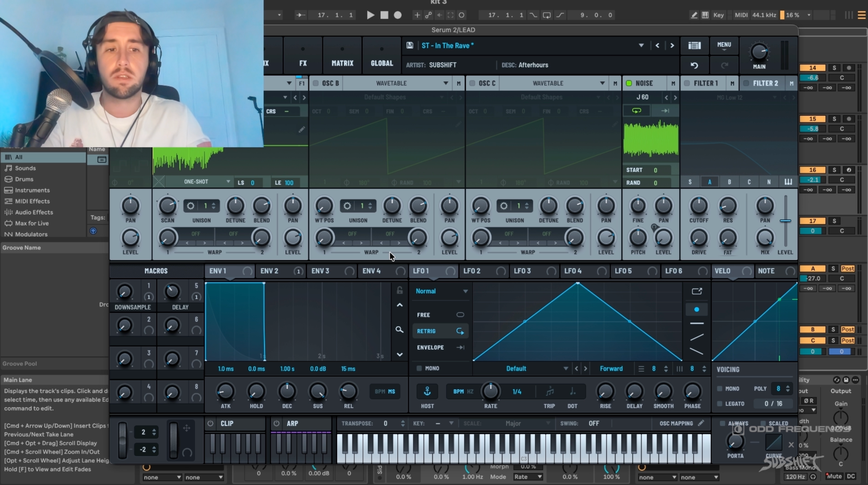Adjust the filter LEVEL vertical slider
Viewport: 868px width, 485px height.
[x=785, y=221]
